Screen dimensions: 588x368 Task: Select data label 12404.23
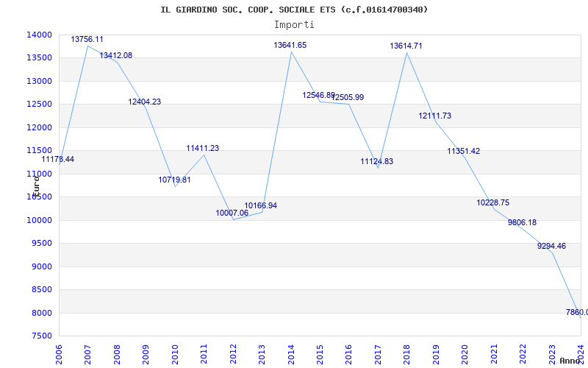coord(144,102)
